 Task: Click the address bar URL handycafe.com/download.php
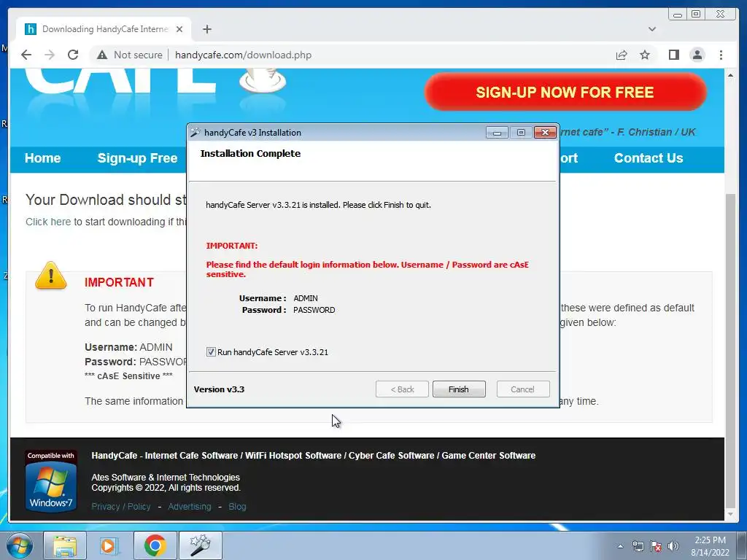(243, 55)
